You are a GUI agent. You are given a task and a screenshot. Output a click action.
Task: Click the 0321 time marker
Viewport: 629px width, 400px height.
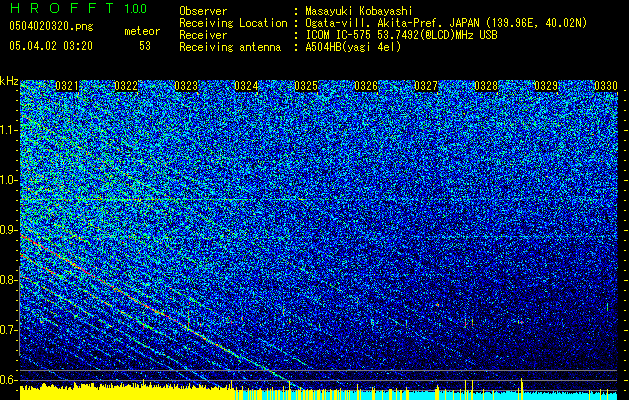[67, 86]
